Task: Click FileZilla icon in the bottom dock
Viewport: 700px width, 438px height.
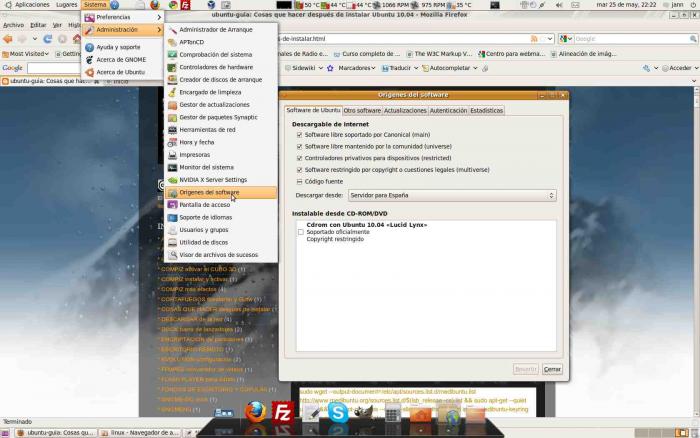Action: point(283,413)
